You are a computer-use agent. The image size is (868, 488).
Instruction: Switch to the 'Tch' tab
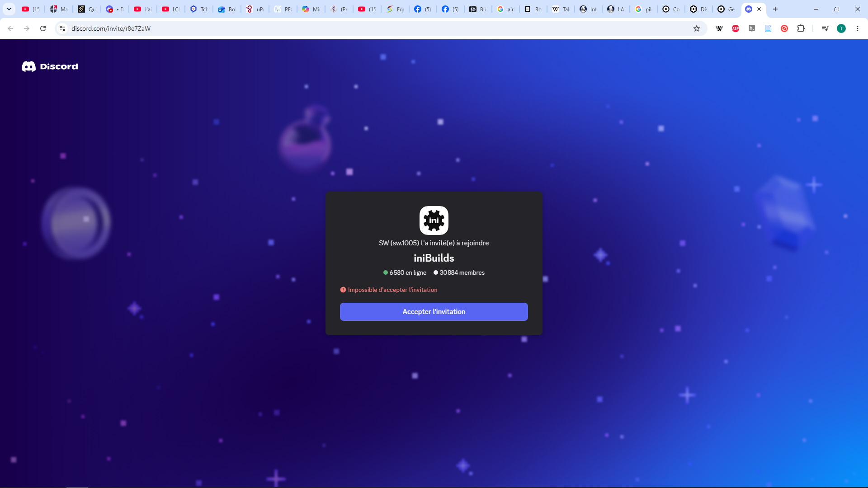pyautogui.click(x=199, y=9)
